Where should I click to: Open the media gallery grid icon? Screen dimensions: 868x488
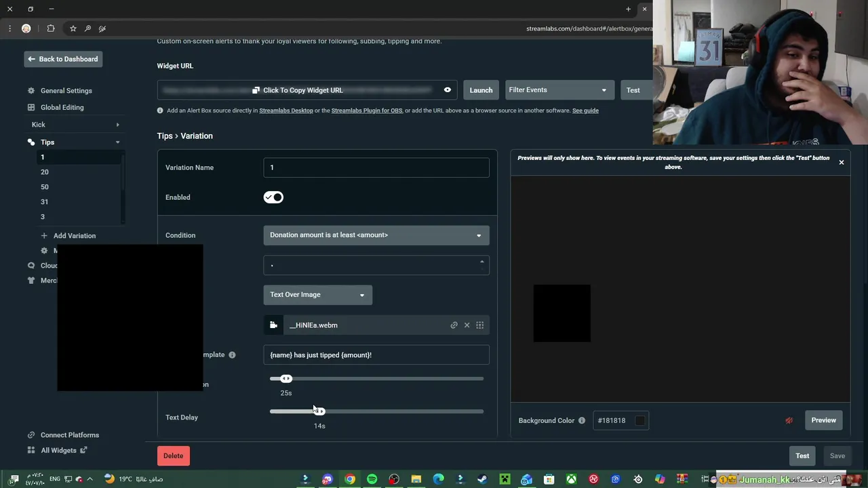click(x=480, y=325)
